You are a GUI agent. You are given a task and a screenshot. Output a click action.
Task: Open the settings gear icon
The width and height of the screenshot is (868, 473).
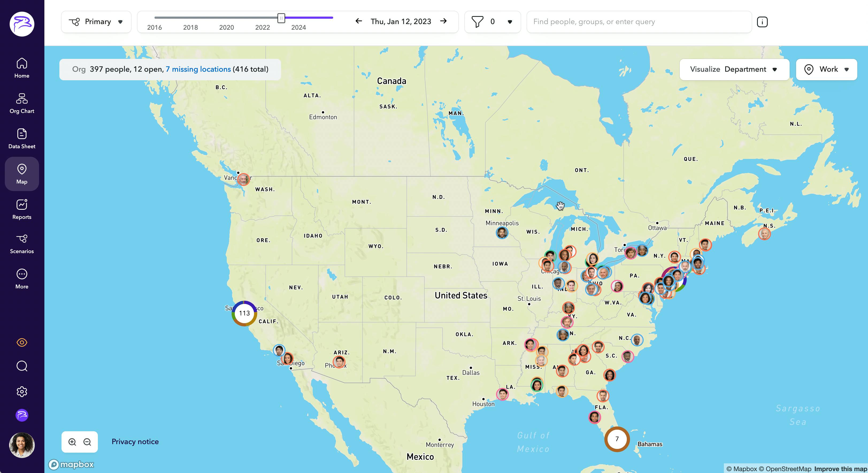(x=22, y=391)
